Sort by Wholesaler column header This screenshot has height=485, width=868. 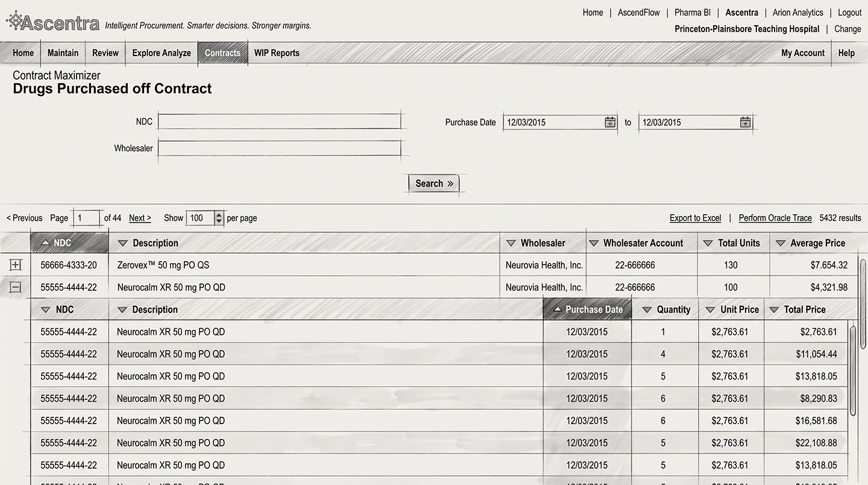tap(542, 243)
